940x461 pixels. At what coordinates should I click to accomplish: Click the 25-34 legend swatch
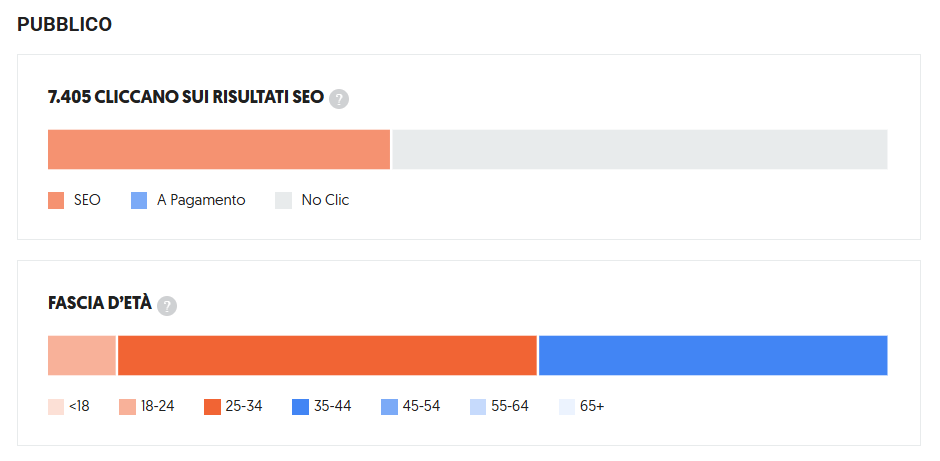[212, 407]
